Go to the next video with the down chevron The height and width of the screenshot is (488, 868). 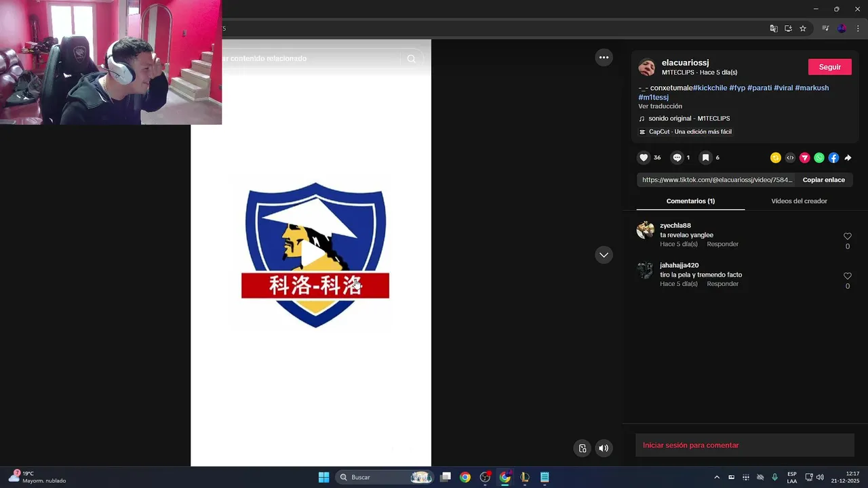(604, 255)
